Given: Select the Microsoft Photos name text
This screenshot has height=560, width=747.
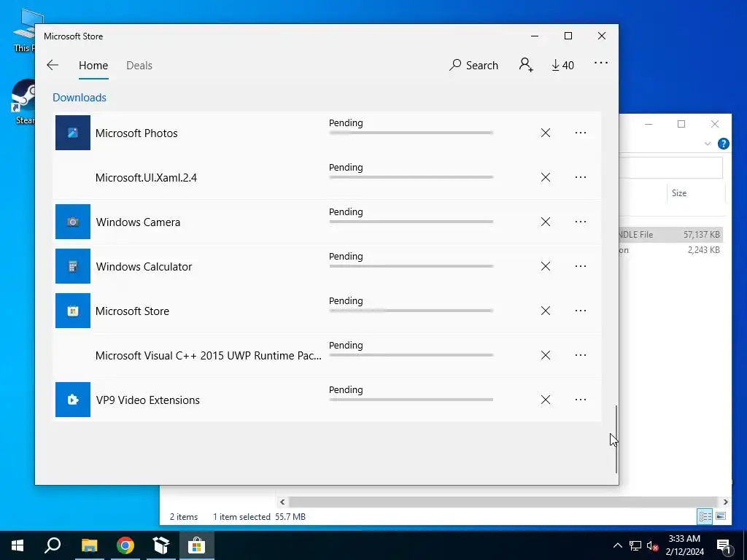Looking at the screenshot, I should click(x=136, y=133).
